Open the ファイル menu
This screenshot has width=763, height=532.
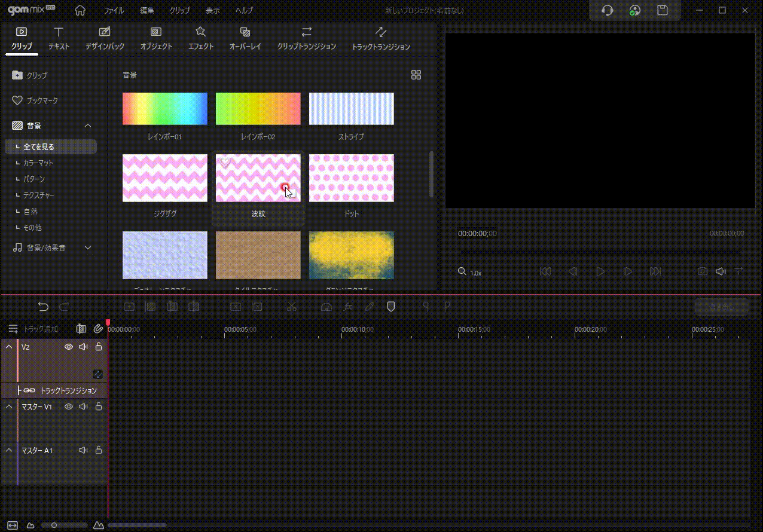pyautogui.click(x=114, y=11)
